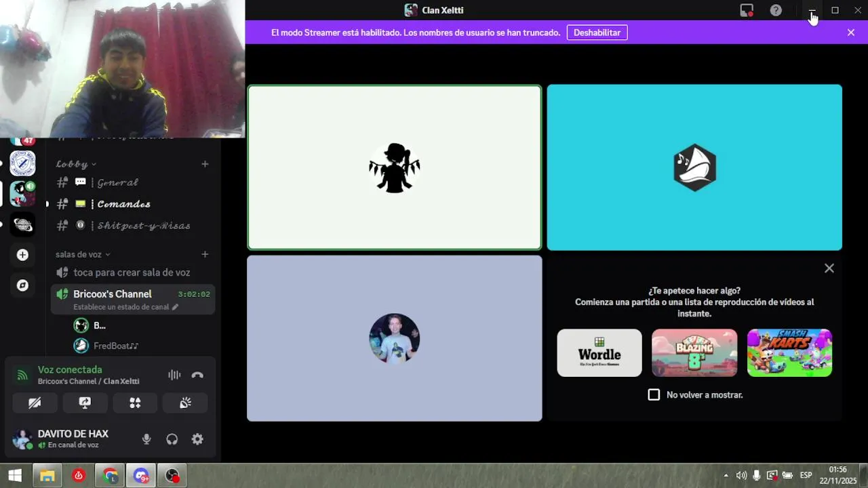Close the activities suggestion panel
Image resolution: width=868 pixels, height=488 pixels.
(829, 268)
